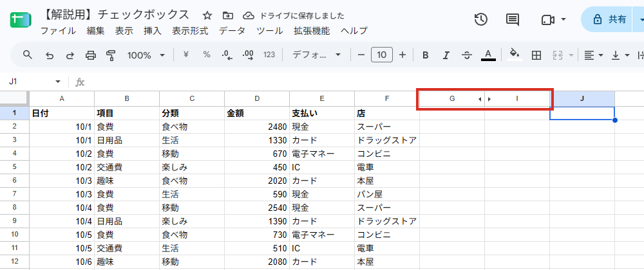The height and width of the screenshot is (270, 644).
Task: Decrease decimal places
Action: click(227, 55)
